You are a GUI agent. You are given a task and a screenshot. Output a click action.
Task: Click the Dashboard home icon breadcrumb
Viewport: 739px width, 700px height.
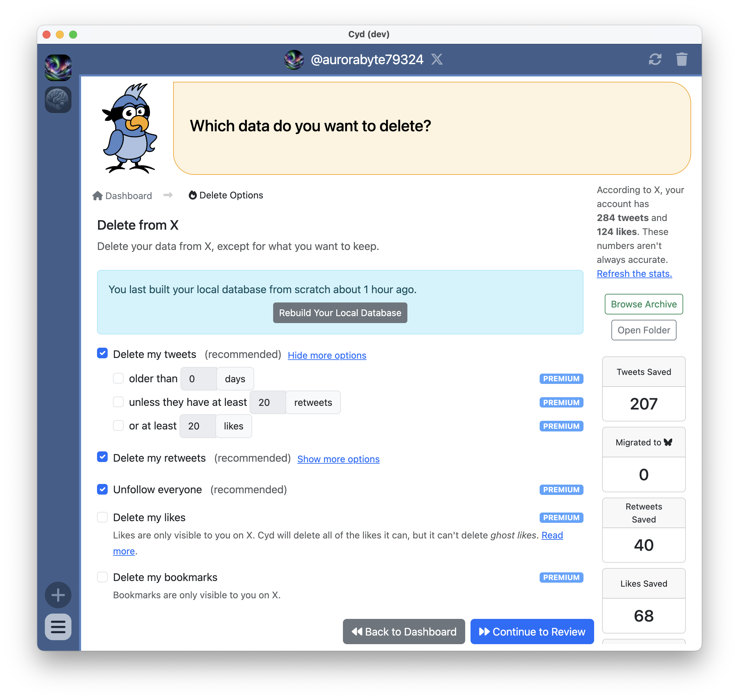pyautogui.click(x=98, y=195)
